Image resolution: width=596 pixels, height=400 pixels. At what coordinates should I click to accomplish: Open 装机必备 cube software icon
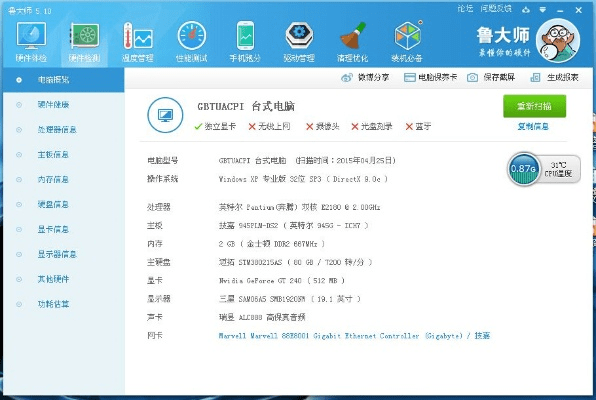coord(407,36)
